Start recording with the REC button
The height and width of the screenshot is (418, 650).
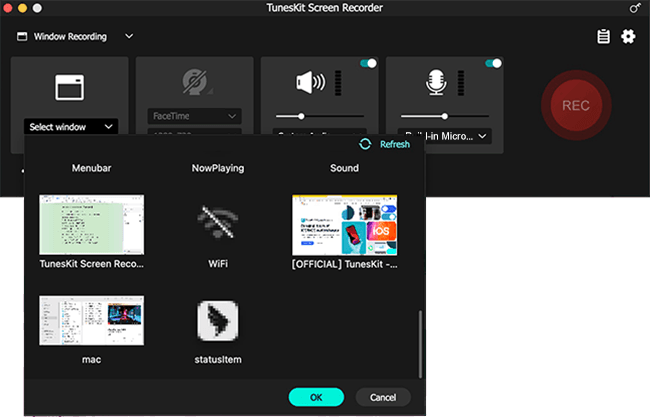coord(576,105)
